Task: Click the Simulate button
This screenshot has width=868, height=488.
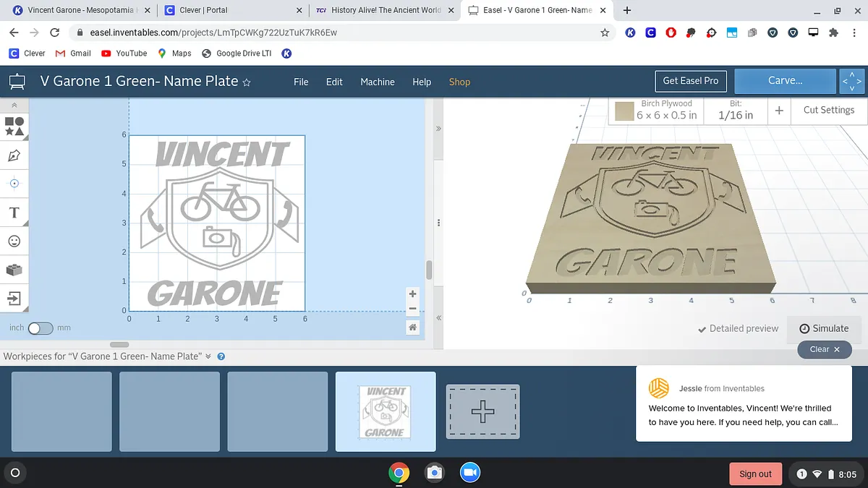Action: [x=824, y=328]
